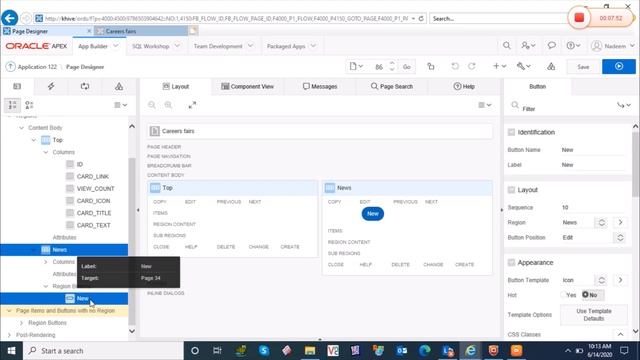The width and height of the screenshot is (640, 360).
Task: Open the tree pane menu dropdown
Action: 120,105
